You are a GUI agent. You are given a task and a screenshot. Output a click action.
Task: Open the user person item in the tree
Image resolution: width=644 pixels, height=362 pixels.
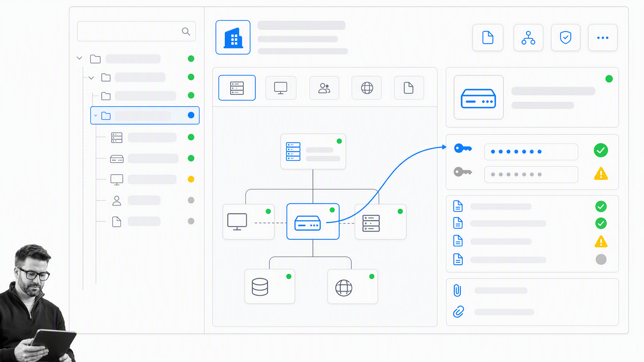(x=117, y=201)
